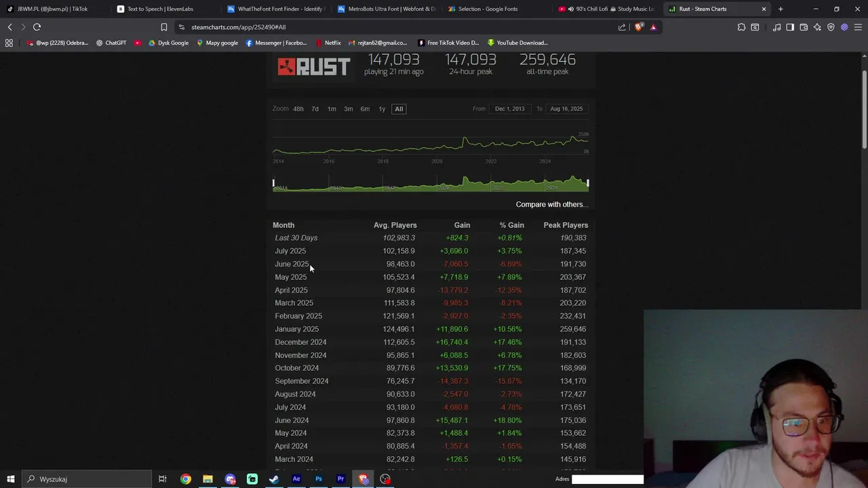Open Premiere Pro from the taskbar
Screen dimensions: 868x488
tap(341, 479)
